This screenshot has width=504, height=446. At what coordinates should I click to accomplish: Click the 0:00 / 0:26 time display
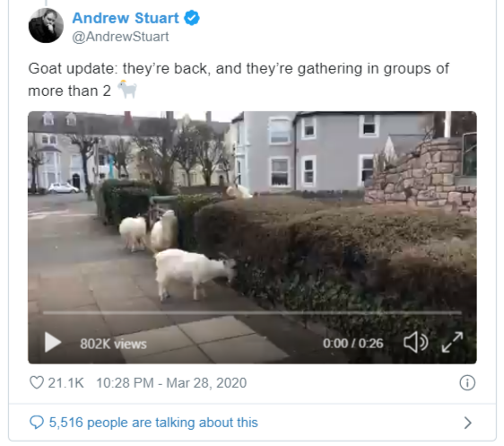click(x=353, y=343)
